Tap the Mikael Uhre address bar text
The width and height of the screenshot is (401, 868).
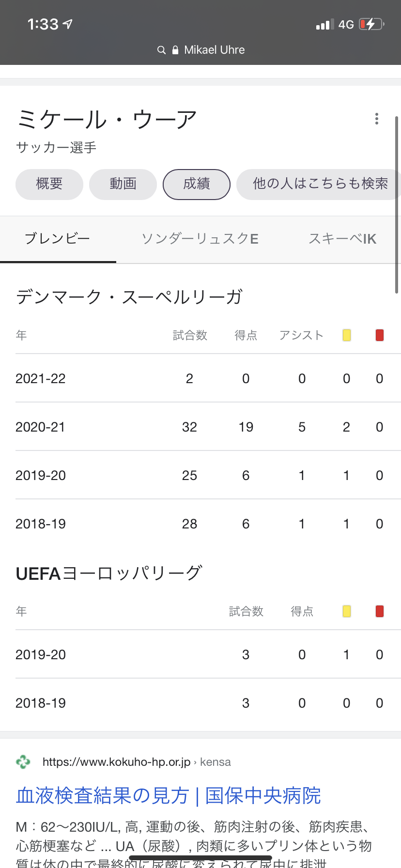click(x=214, y=50)
